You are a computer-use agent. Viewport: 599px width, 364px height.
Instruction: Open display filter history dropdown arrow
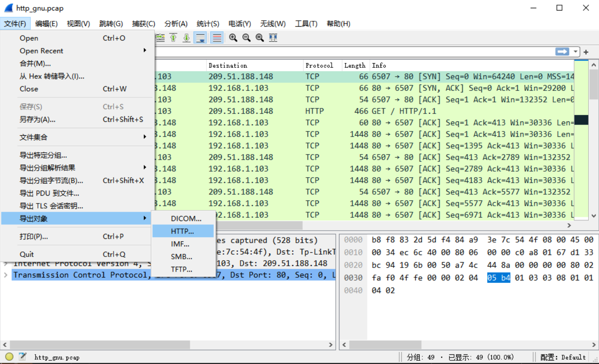pyautogui.click(x=575, y=52)
